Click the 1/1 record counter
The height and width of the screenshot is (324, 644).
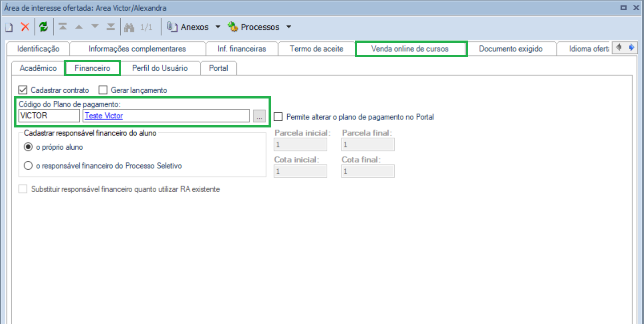pos(146,27)
